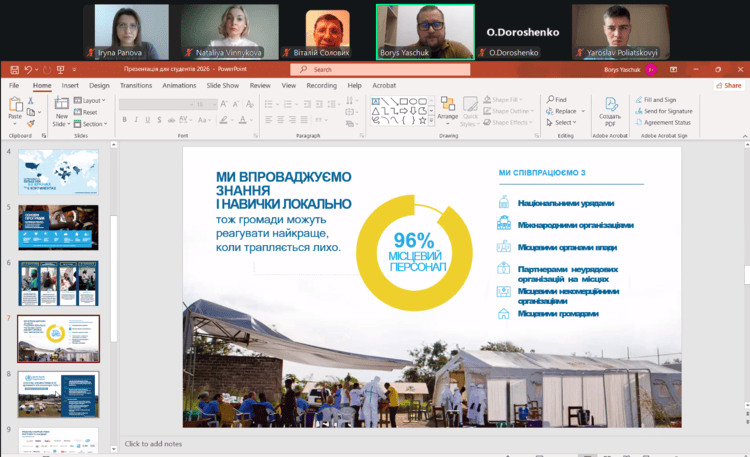The image size is (750, 457).
Task: Open the Insert ribbon tab
Action: (x=70, y=86)
